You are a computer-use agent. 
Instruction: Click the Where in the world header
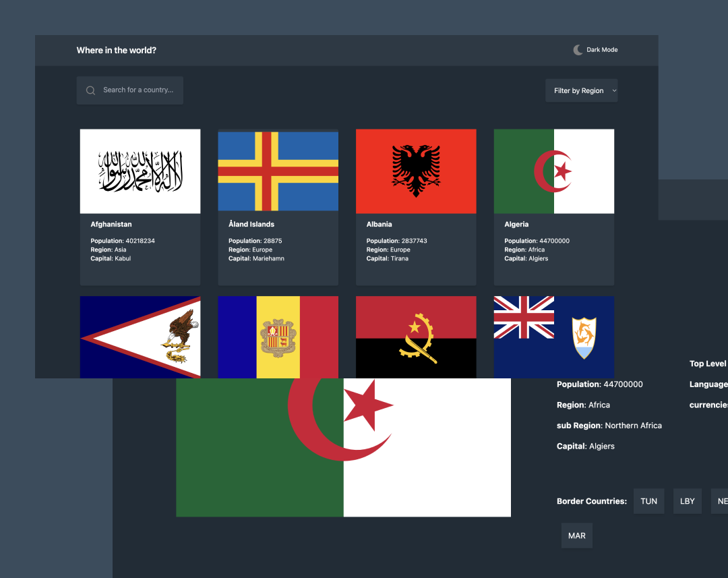(116, 50)
